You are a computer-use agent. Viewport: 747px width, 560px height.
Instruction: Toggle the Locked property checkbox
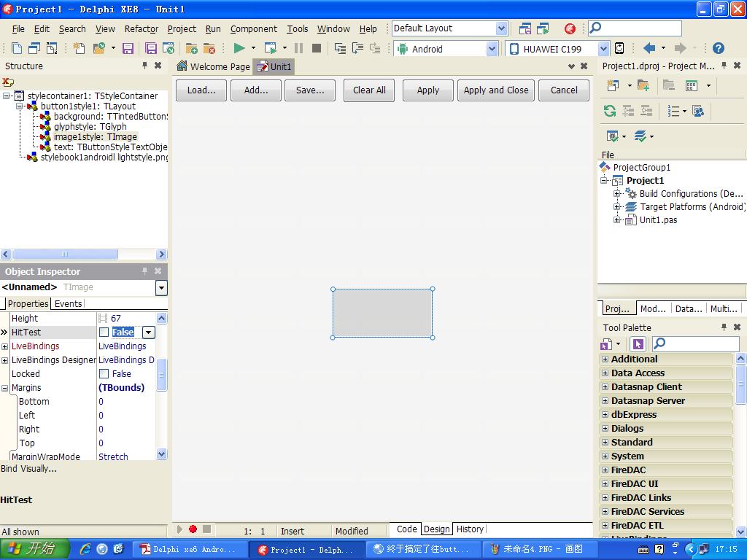104,374
